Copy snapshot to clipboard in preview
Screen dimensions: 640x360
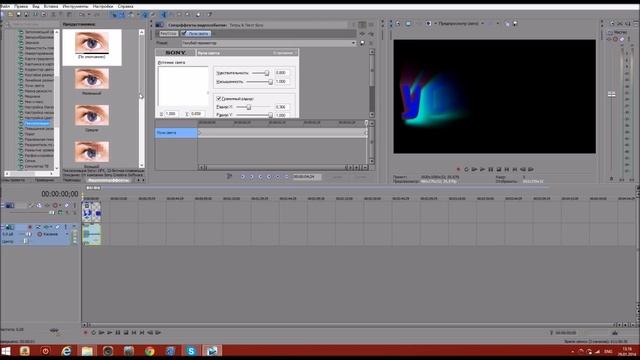pyautogui.click(x=507, y=24)
